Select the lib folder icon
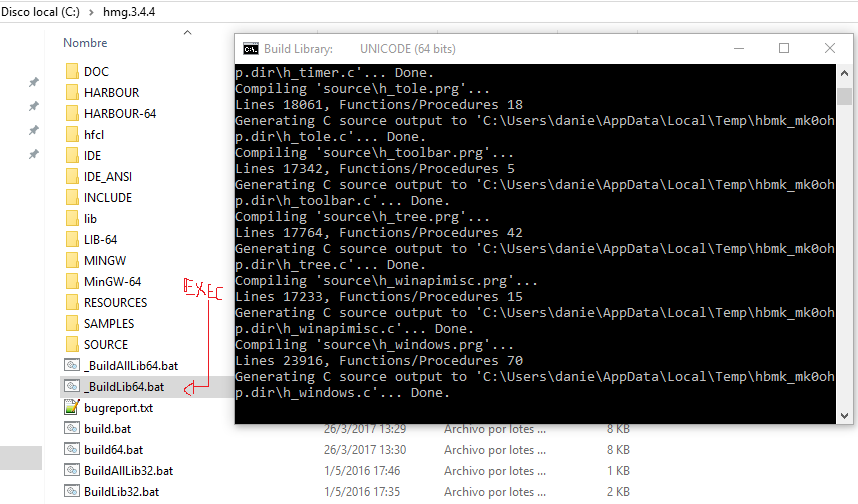Screen dimensions: 858x504 [72, 218]
